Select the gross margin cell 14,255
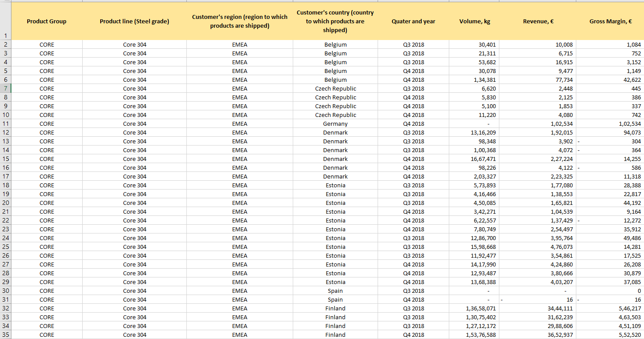The image size is (644, 339). click(610, 159)
